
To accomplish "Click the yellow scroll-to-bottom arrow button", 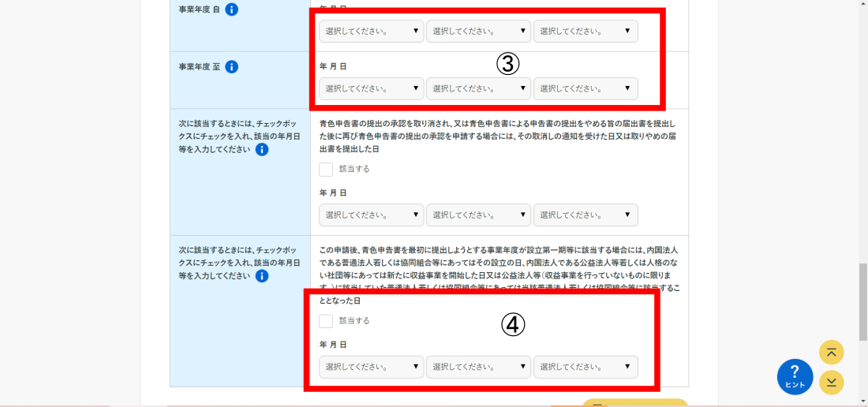I will tap(832, 383).
